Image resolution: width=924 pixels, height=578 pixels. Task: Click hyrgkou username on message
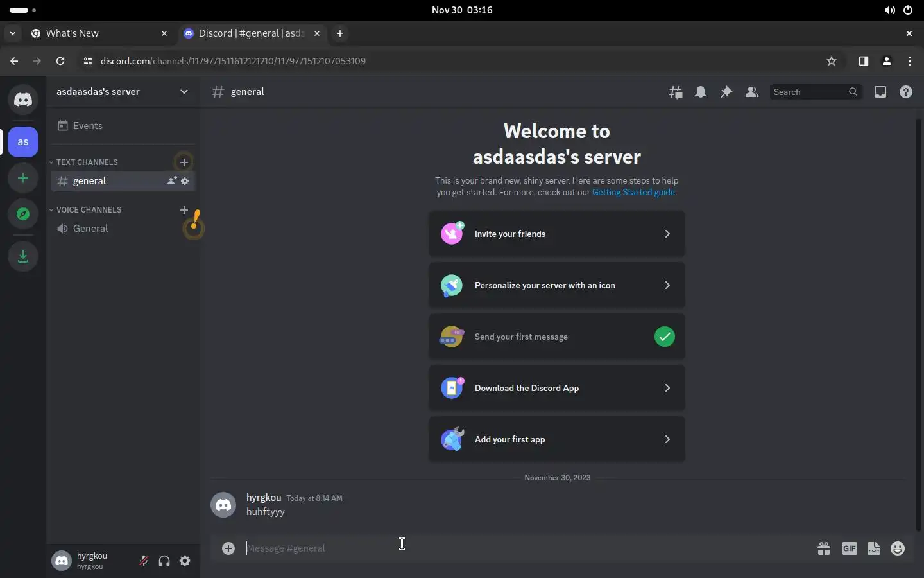(x=264, y=498)
